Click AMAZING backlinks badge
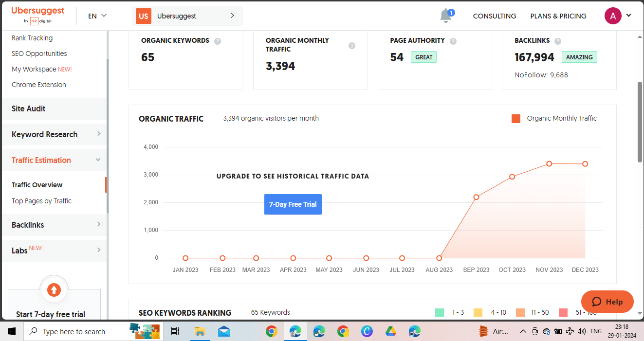Viewport: 644px width, 341px height. tap(579, 57)
